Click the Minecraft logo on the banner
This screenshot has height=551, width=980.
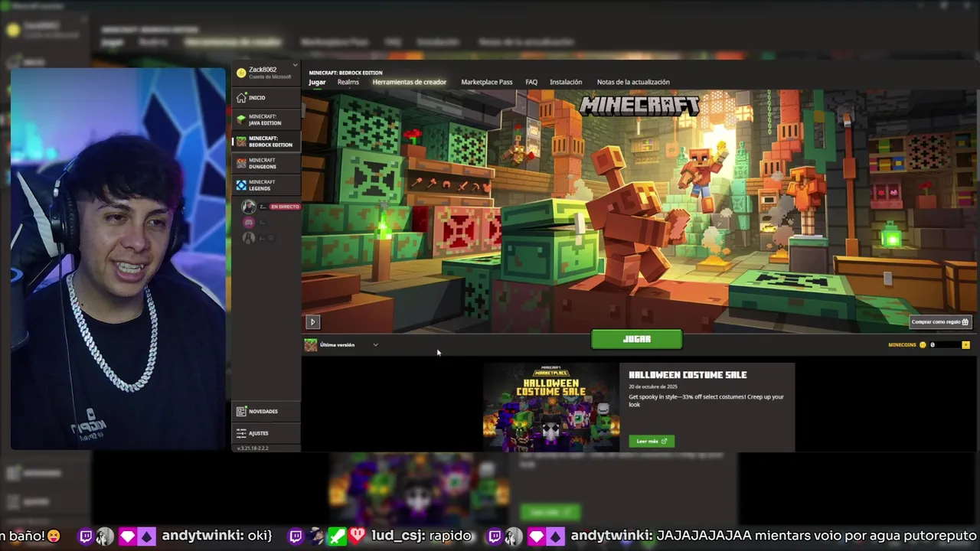tap(639, 105)
